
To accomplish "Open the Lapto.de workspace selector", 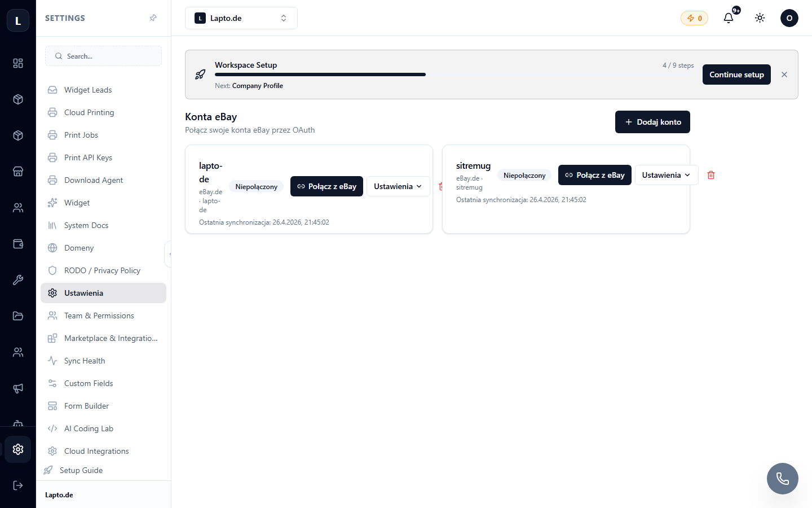I will (x=241, y=18).
